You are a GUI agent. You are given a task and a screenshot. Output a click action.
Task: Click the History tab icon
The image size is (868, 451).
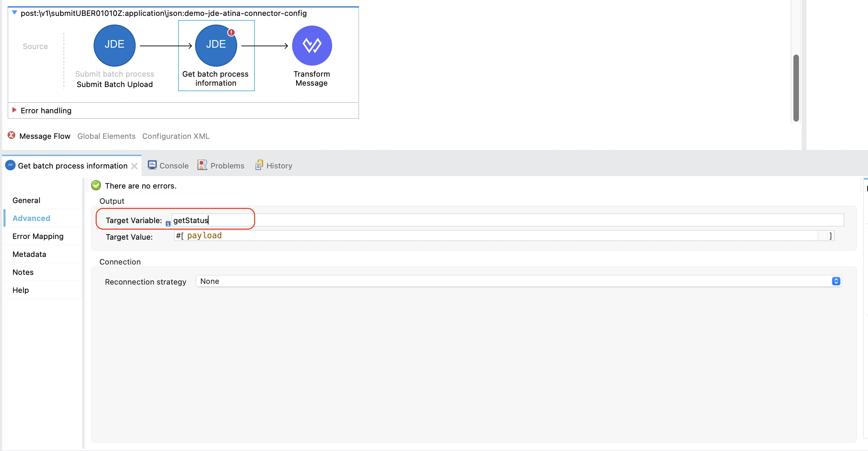259,165
